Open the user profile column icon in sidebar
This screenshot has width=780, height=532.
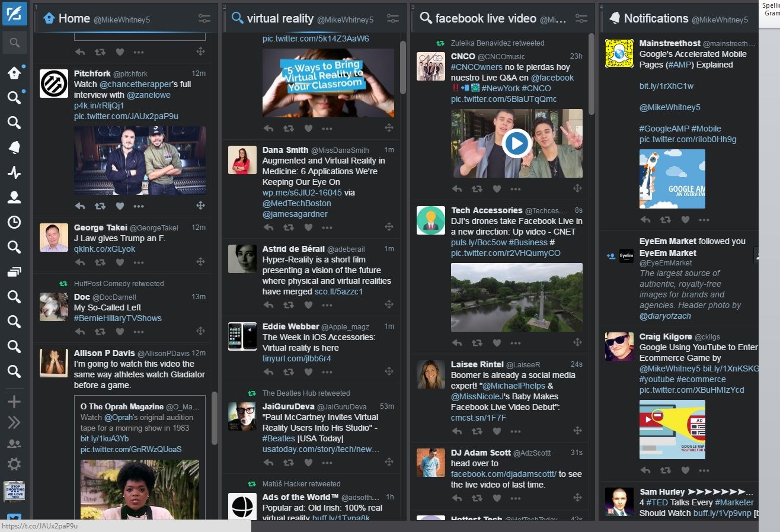(14, 197)
